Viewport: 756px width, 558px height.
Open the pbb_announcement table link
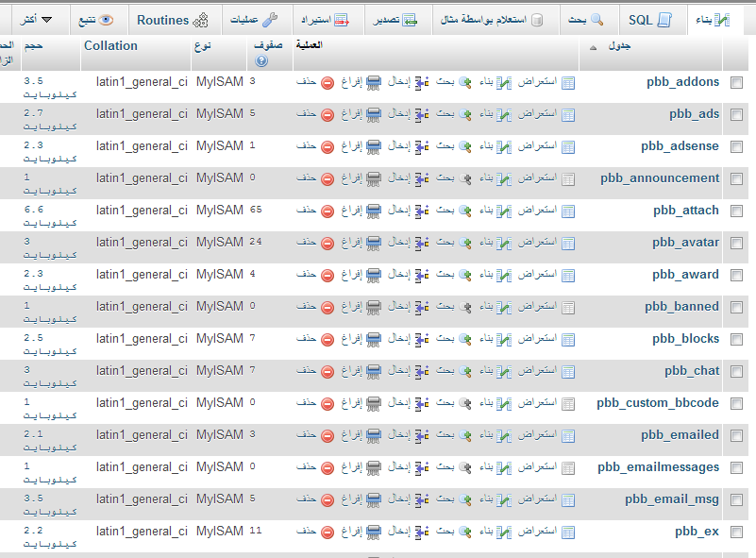[x=660, y=178]
